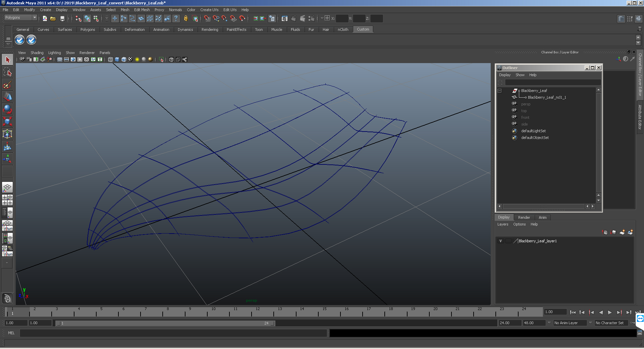Image resolution: width=644 pixels, height=349 pixels.
Task: Click the MEL command input field
Action: 173,333
